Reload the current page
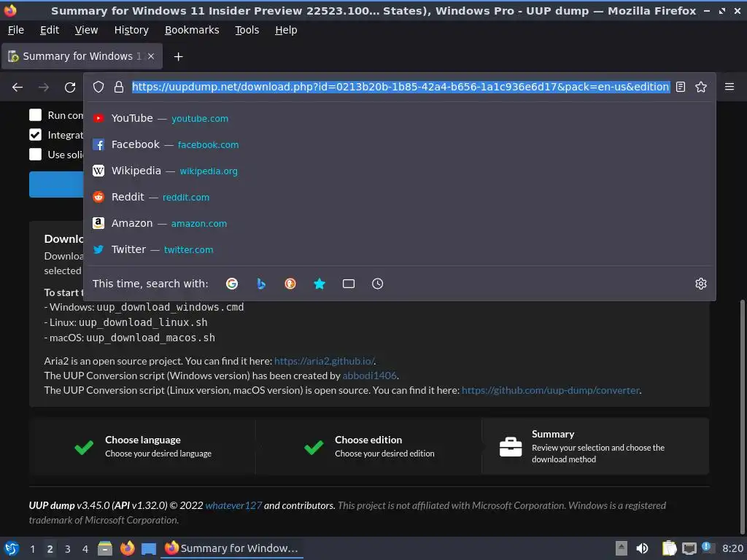The height and width of the screenshot is (560, 747). (70, 87)
